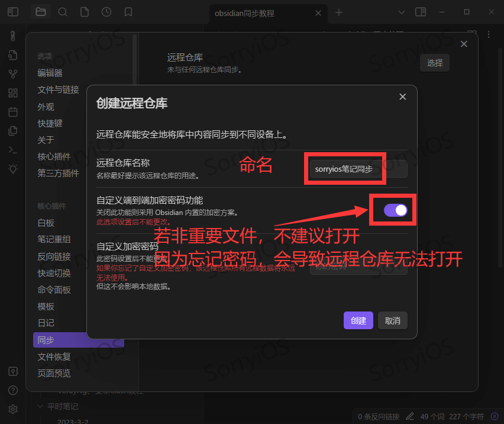Open the command palette terminal icon
504x424 pixels.
point(12,149)
